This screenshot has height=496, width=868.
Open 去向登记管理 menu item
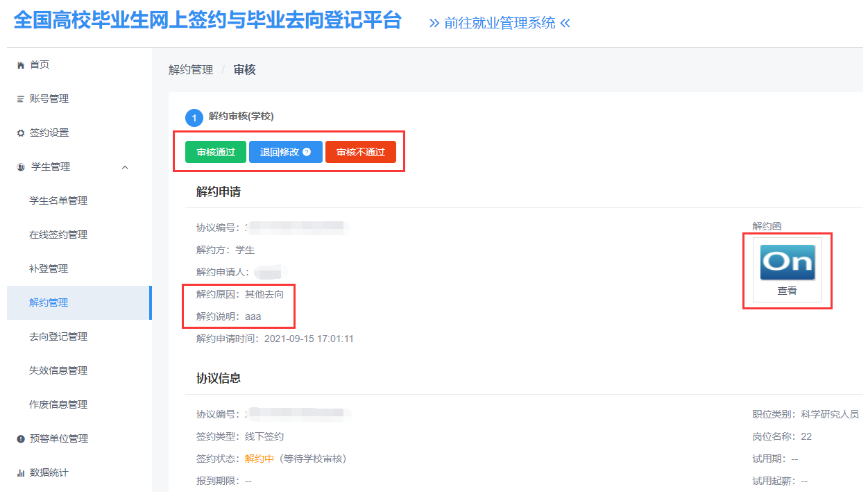tap(58, 337)
